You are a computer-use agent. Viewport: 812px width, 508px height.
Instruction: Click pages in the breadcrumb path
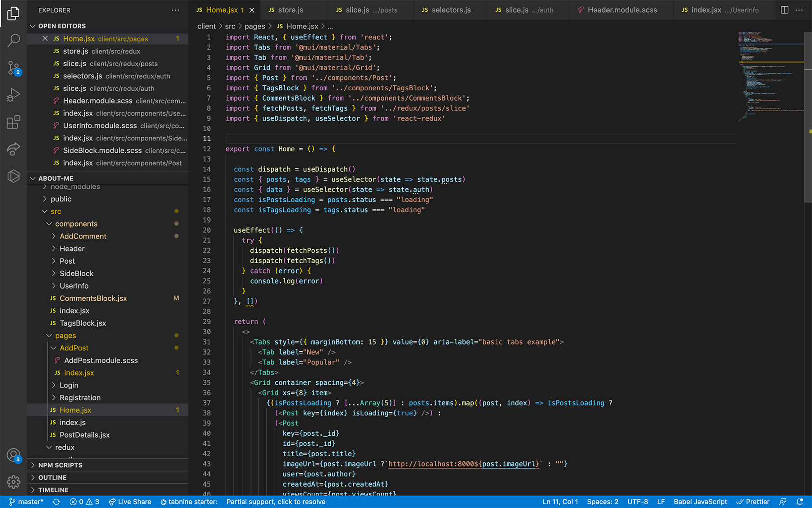(x=255, y=26)
